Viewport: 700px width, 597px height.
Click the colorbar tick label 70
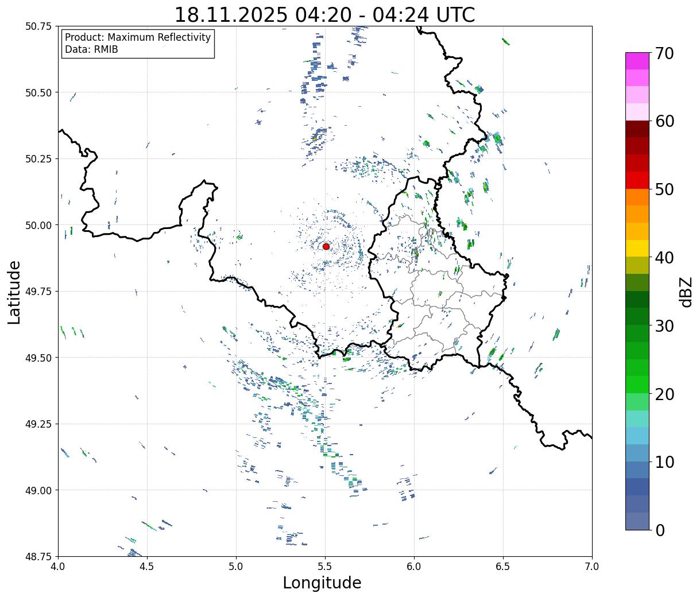664,53
